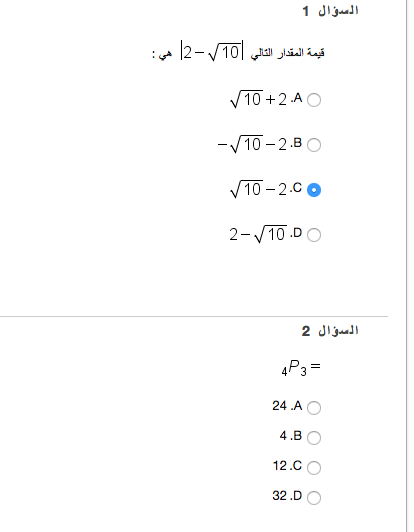Screen dimensions: 414x532
Task: Click the answer label 12 in question 2
Action: tap(280, 466)
